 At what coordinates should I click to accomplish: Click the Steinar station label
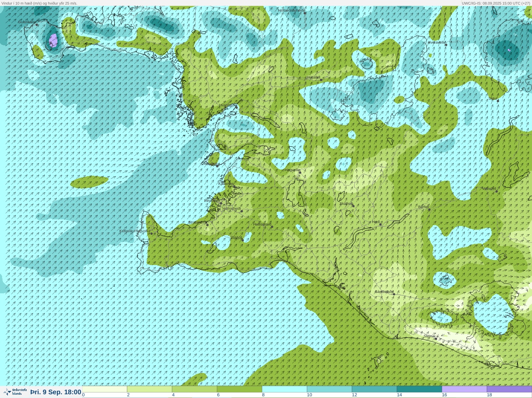(x=429, y=336)
